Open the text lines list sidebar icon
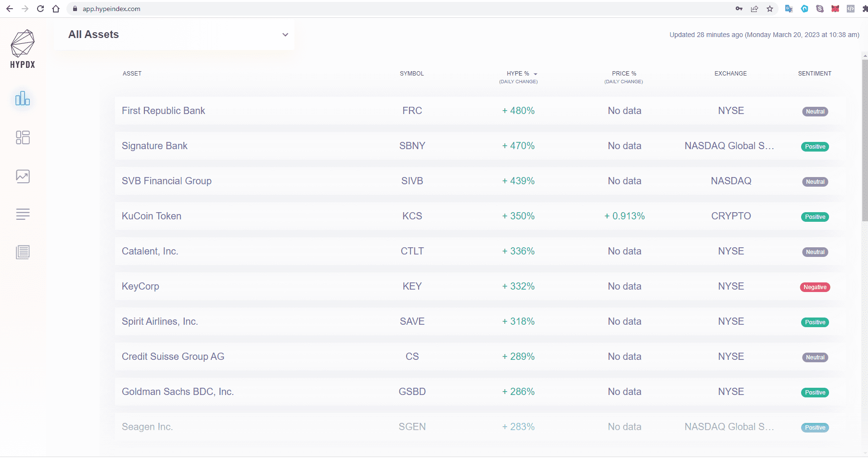Image resolution: width=868 pixels, height=458 pixels. (x=23, y=214)
